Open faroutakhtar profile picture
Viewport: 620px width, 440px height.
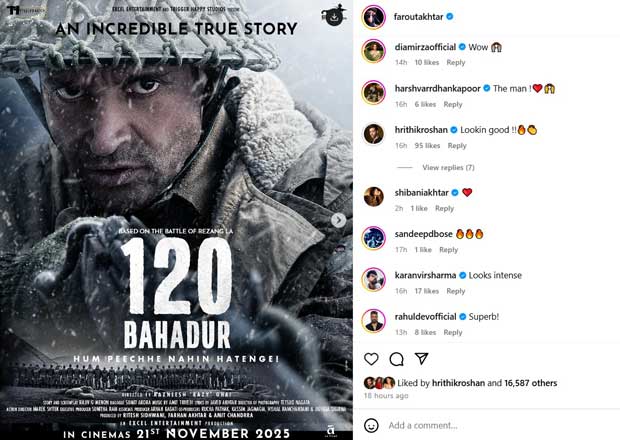click(x=374, y=17)
